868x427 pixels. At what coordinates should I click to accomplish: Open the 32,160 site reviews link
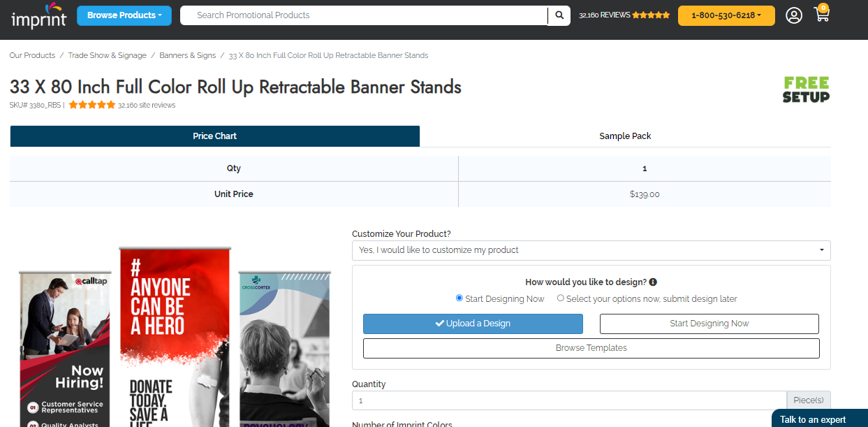pos(147,106)
